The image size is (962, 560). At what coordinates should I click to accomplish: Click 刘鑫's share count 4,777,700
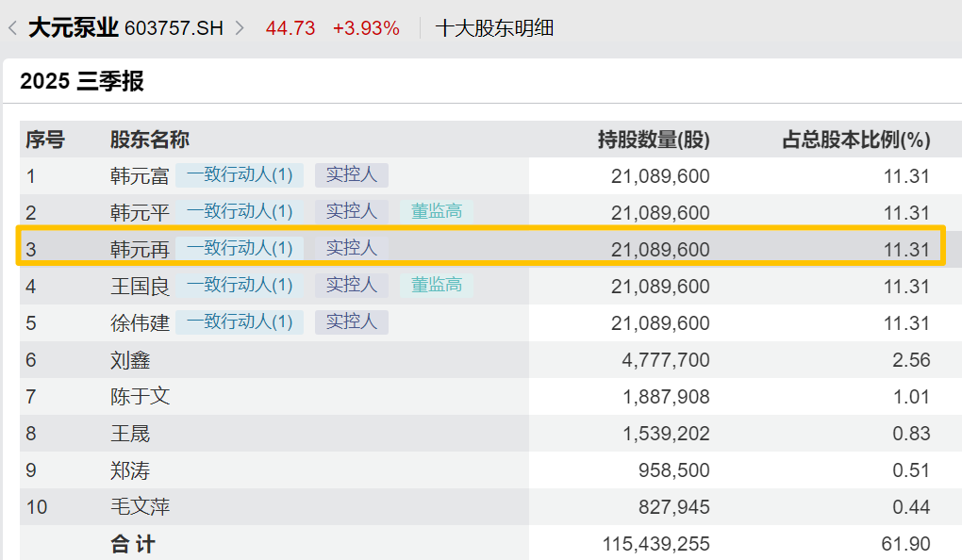[x=666, y=360]
